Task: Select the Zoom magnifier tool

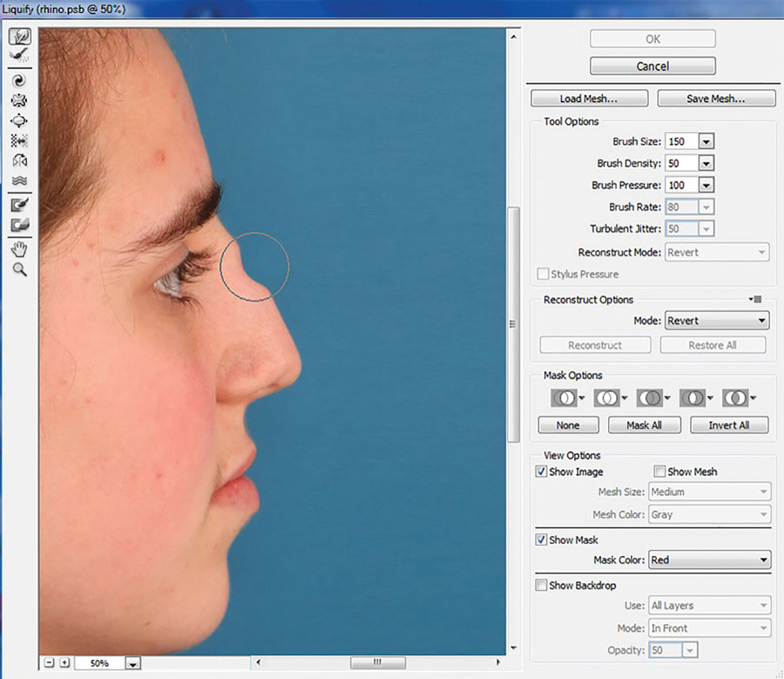Action: 18,270
